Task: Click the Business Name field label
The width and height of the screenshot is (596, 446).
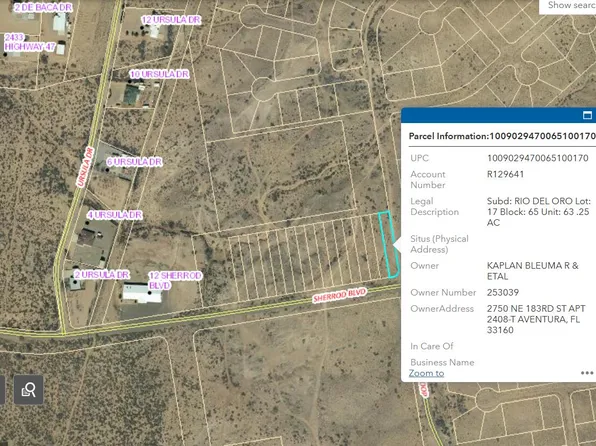Action: click(442, 362)
